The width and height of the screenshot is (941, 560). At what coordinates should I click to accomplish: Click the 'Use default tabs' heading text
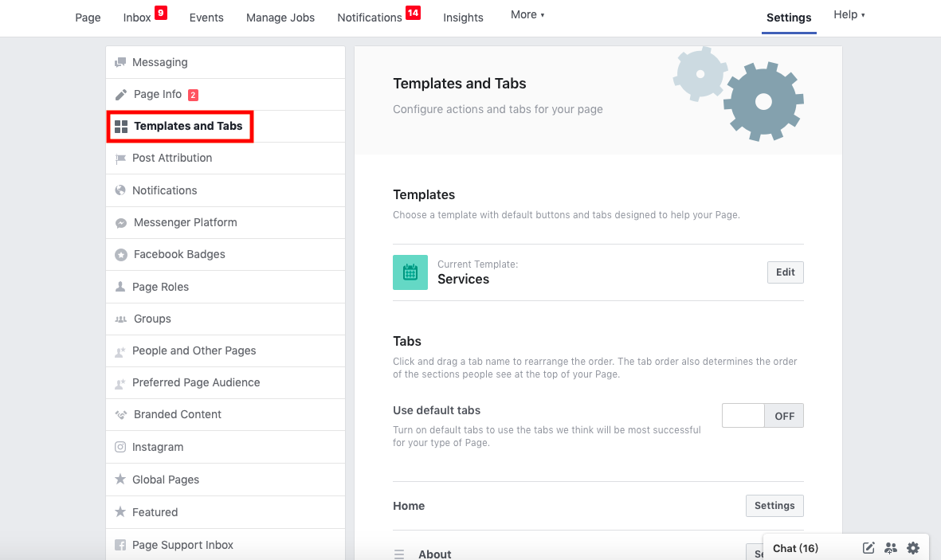437,410
